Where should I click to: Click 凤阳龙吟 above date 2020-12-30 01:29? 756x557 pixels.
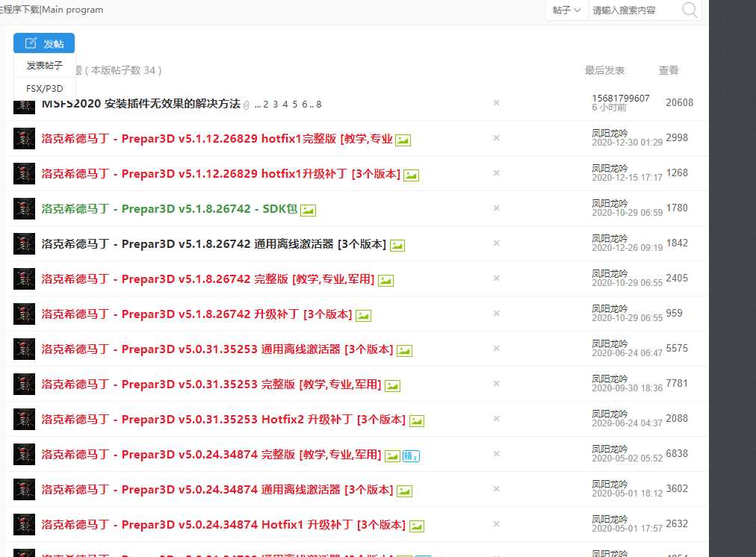coord(610,133)
